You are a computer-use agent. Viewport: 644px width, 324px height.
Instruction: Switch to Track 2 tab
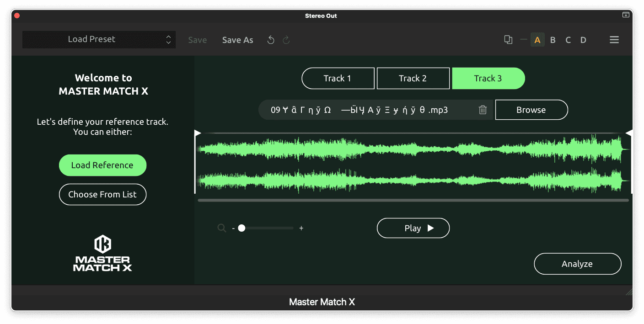(413, 78)
